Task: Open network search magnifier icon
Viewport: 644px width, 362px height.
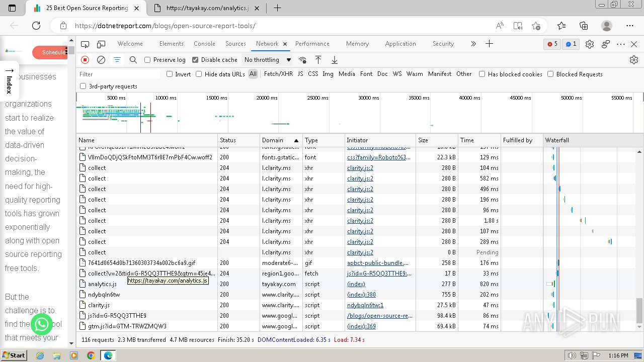Action: click(133, 60)
